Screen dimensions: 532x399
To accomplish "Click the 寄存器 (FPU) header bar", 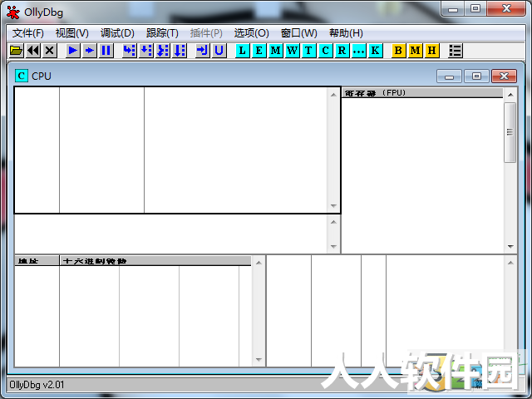I will [422, 93].
